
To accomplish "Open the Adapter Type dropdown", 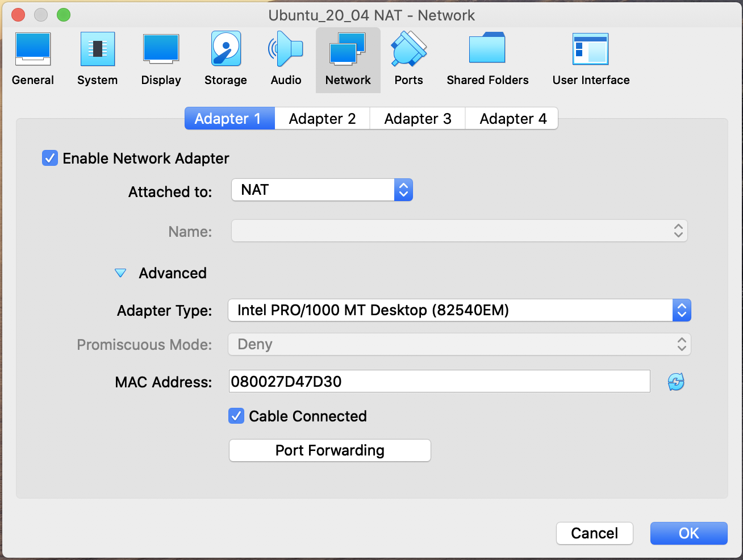I will click(x=459, y=310).
